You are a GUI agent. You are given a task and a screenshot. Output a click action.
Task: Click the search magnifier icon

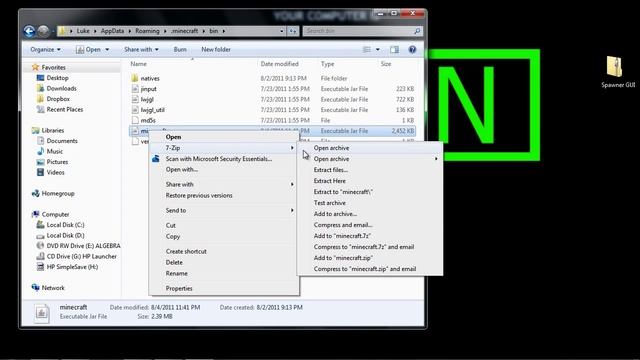(x=417, y=31)
